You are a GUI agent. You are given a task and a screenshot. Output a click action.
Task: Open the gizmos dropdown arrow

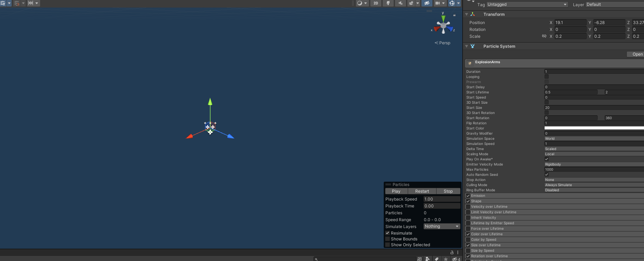458,3
